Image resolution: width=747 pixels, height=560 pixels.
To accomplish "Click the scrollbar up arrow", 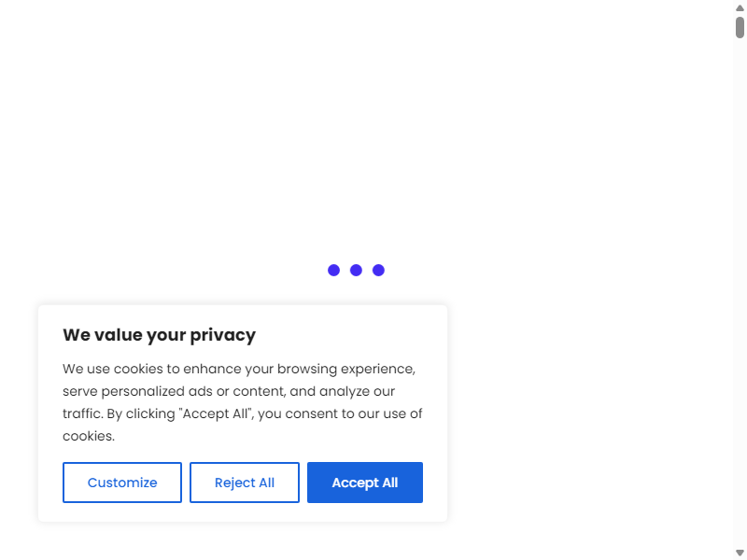I will click(x=740, y=7).
